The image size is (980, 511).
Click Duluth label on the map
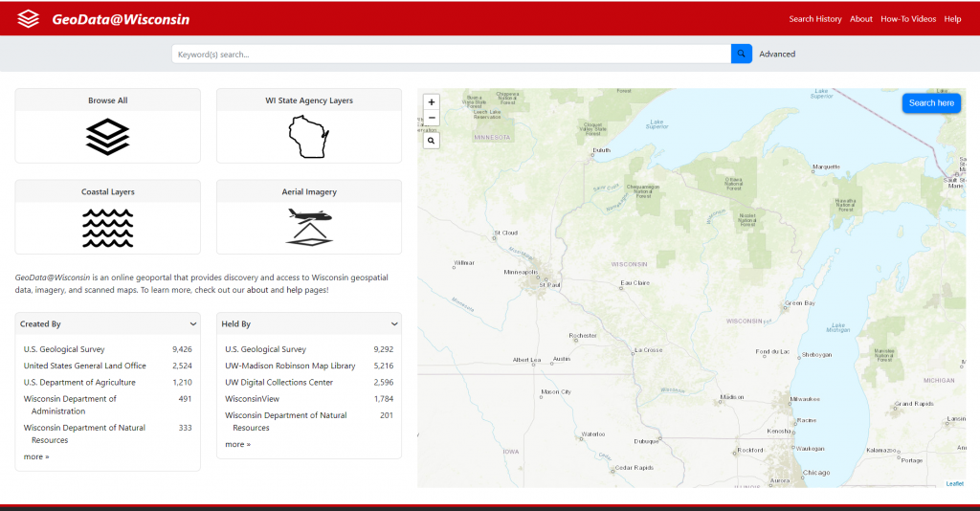601,150
